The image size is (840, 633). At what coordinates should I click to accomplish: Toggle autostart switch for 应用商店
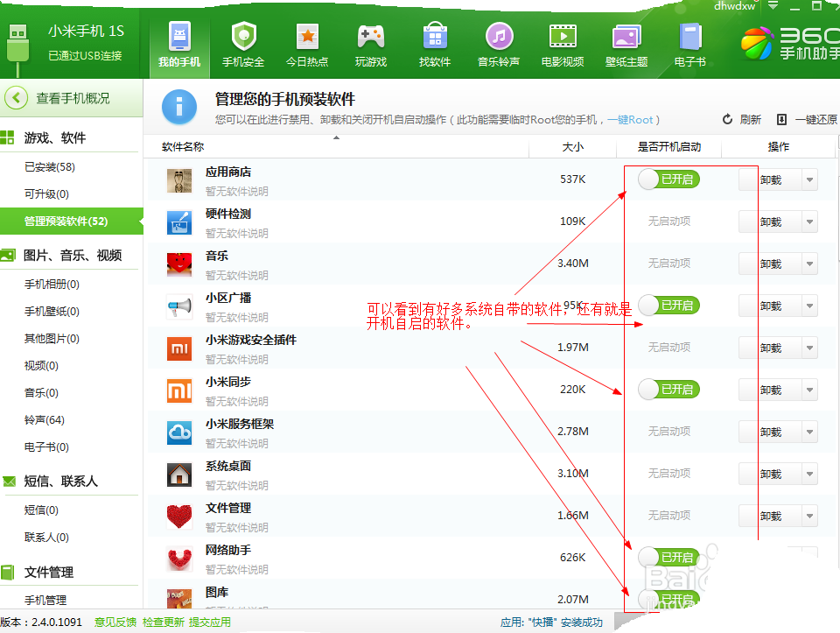coord(669,179)
